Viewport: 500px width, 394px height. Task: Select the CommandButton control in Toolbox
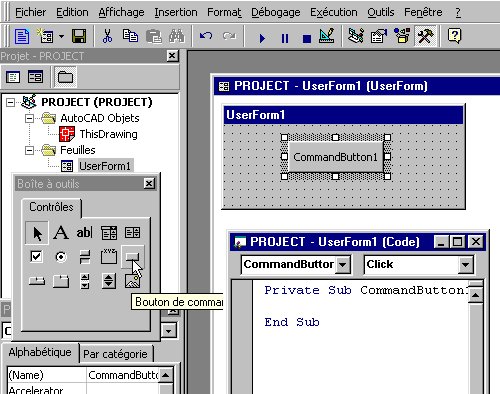click(132, 257)
